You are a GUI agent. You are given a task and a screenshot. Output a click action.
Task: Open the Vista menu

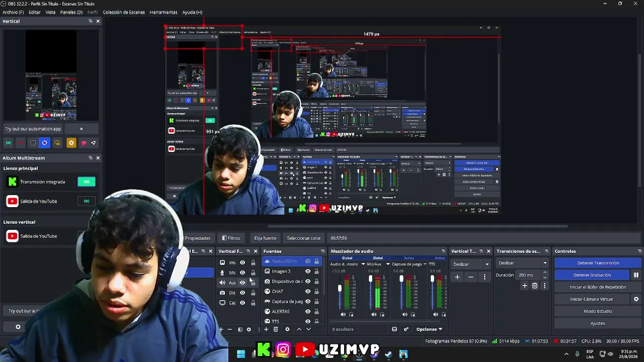click(50, 12)
